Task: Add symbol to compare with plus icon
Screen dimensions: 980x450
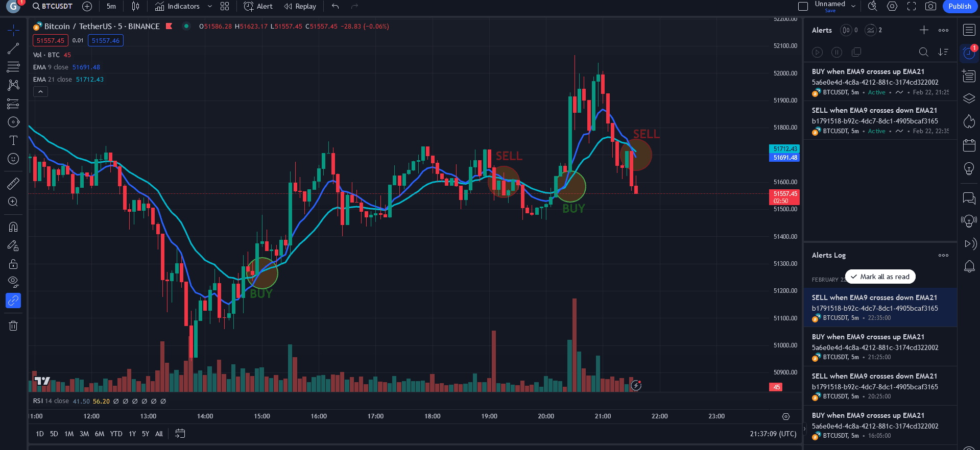Action: click(x=87, y=7)
